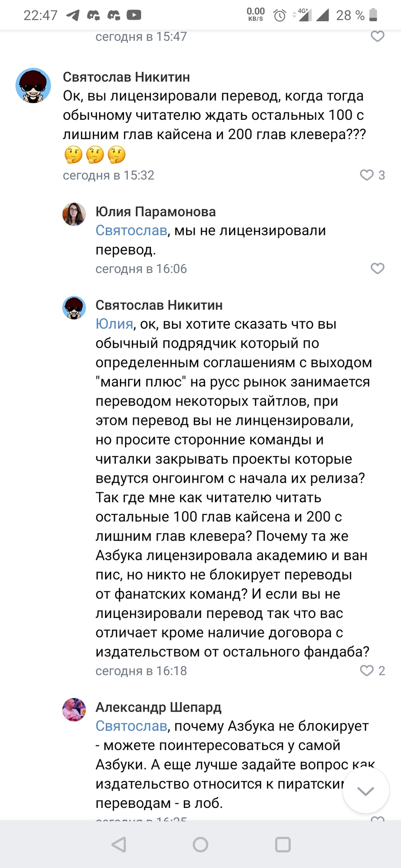The height and width of the screenshot is (868, 401).
Task: Like Юлия Парамонова's reply at 16:06
Action: coord(377,269)
